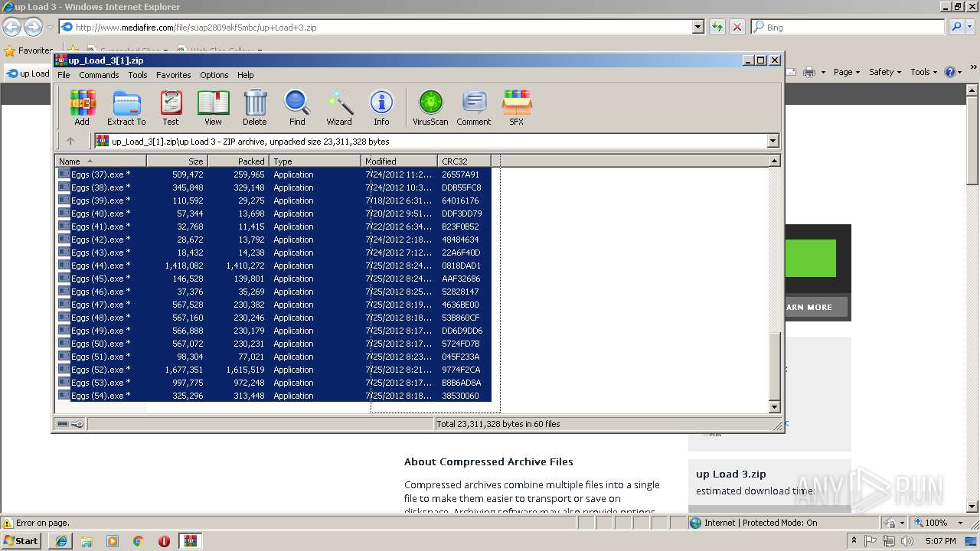Open the IE Page menu dropdown
This screenshot has width=980, height=551.
pos(847,72)
